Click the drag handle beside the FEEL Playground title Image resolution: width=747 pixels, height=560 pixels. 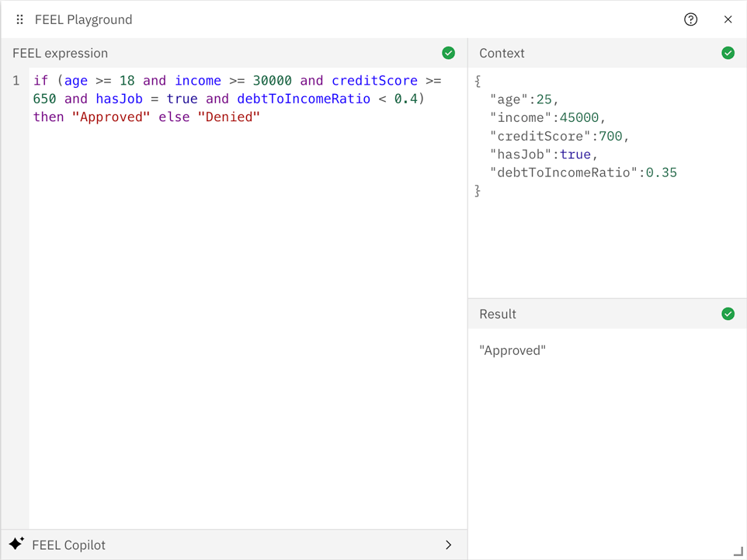(x=19, y=19)
